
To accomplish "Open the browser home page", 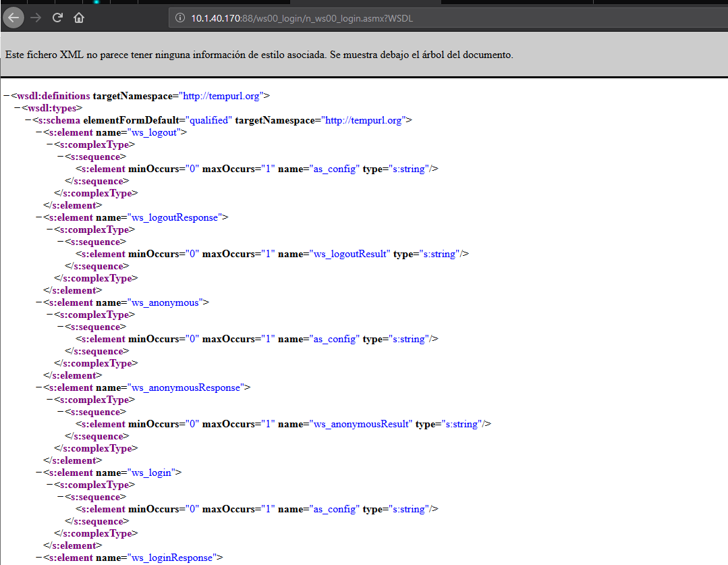I will 79,18.
